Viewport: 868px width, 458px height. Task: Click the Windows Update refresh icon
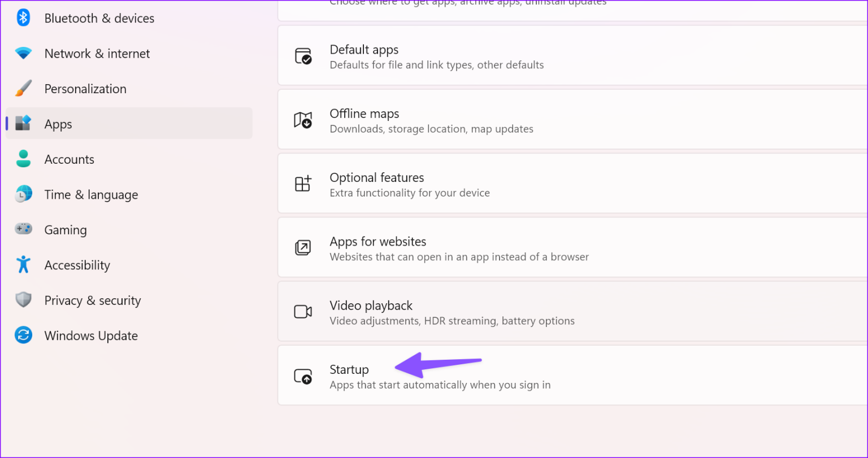(23, 335)
